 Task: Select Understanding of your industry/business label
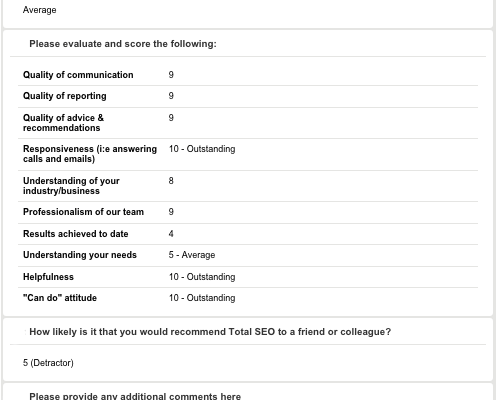pos(71,186)
